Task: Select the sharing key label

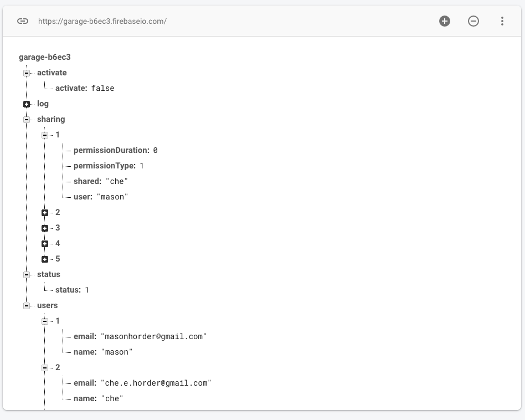Action: point(51,119)
